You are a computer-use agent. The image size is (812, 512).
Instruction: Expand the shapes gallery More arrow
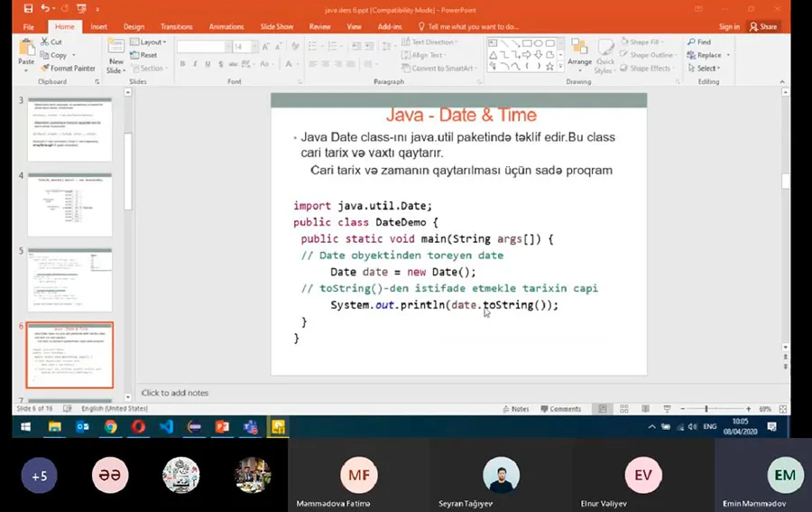tap(560, 66)
